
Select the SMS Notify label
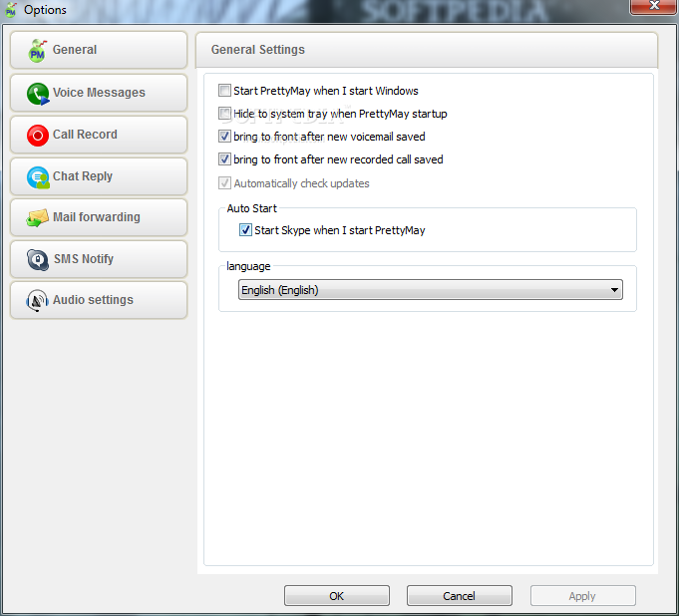(x=83, y=259)
